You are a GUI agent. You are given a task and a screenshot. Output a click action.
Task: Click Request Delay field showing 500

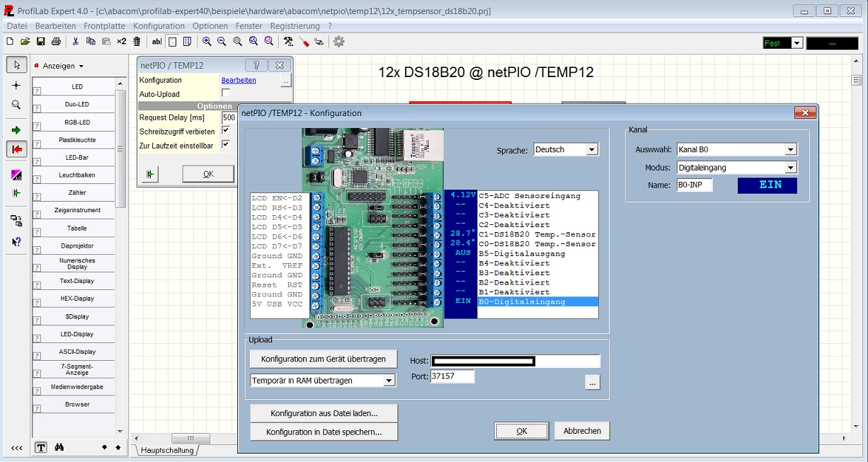point(229,117)
